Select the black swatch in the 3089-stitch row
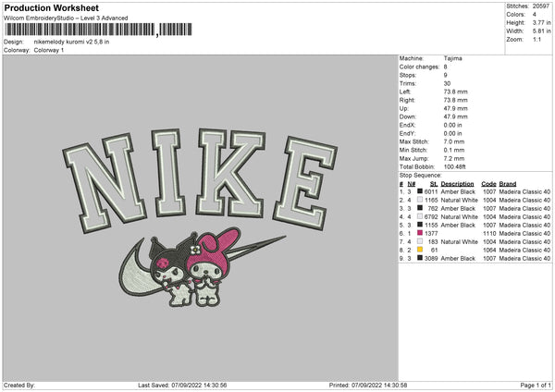The width and height of the screenshot is (555, 392). [420, 258]
